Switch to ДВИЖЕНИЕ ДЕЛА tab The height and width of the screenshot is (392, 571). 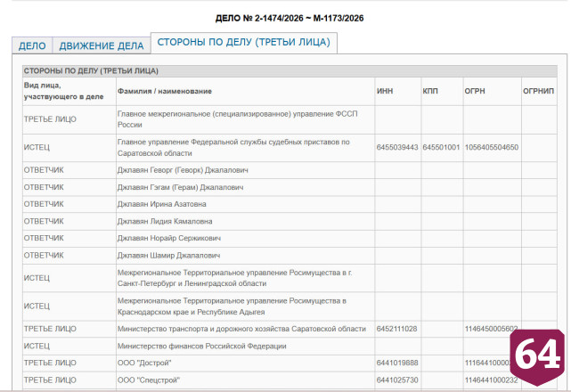coord(102,45)
